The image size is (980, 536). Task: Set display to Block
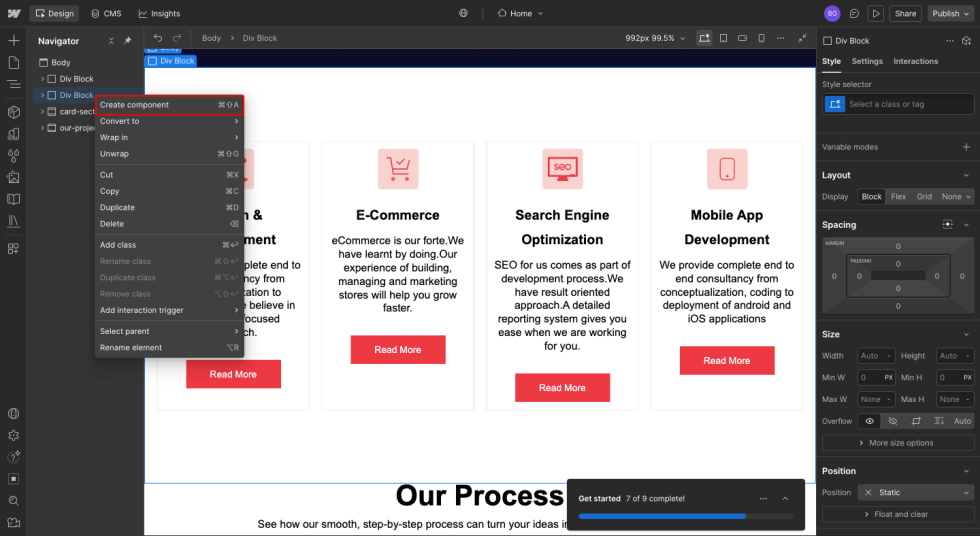click(871, 196)
